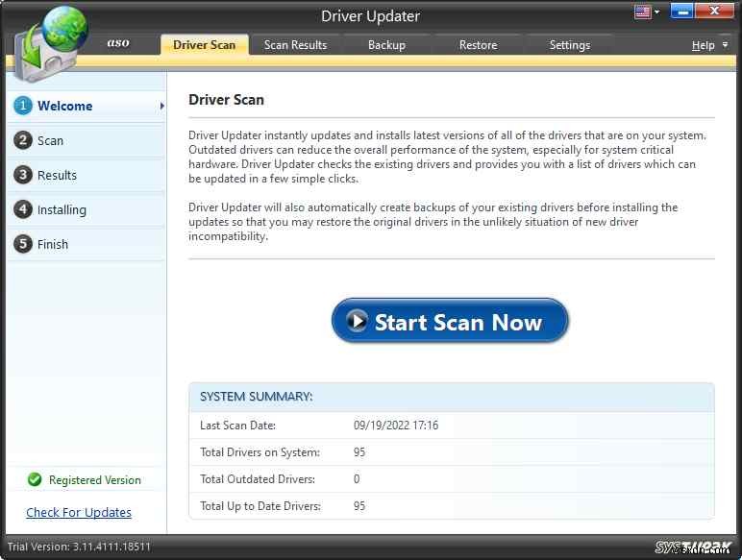Click the US flag language icon

pyautogui.click(x=642, y=12)
